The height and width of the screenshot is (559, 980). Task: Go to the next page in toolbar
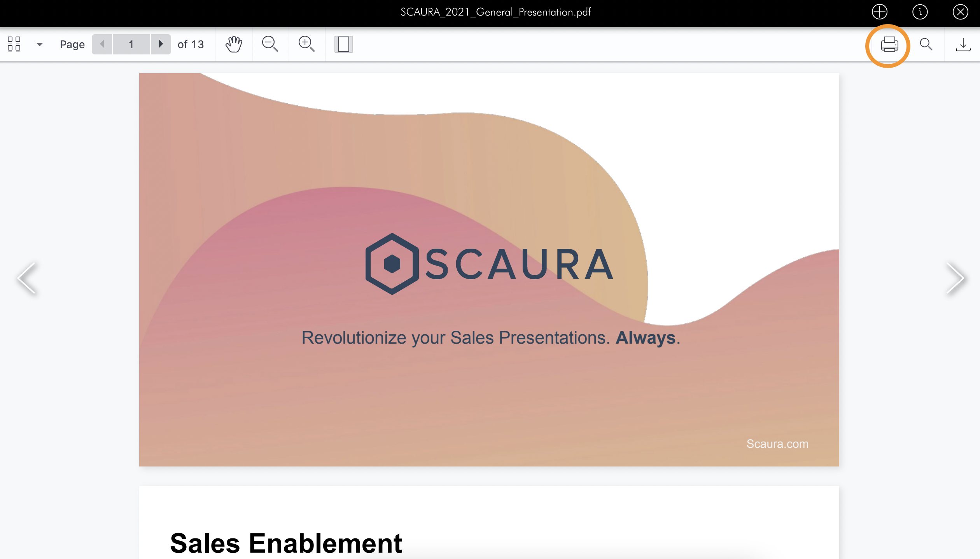point(161,44)
